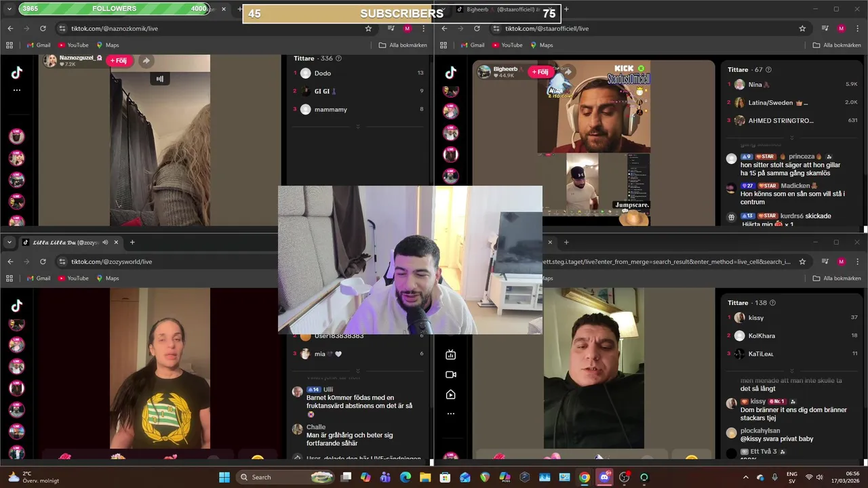The width and height of the screenshot is (868, 488).
Task: Reload the staarofficiell live page
Action: (x=477, y=28)
